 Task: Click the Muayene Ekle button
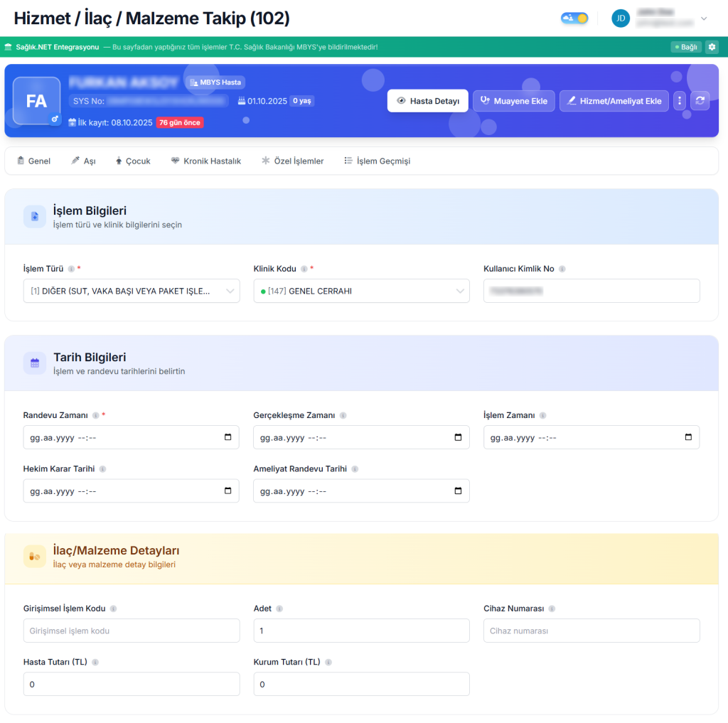513,101
